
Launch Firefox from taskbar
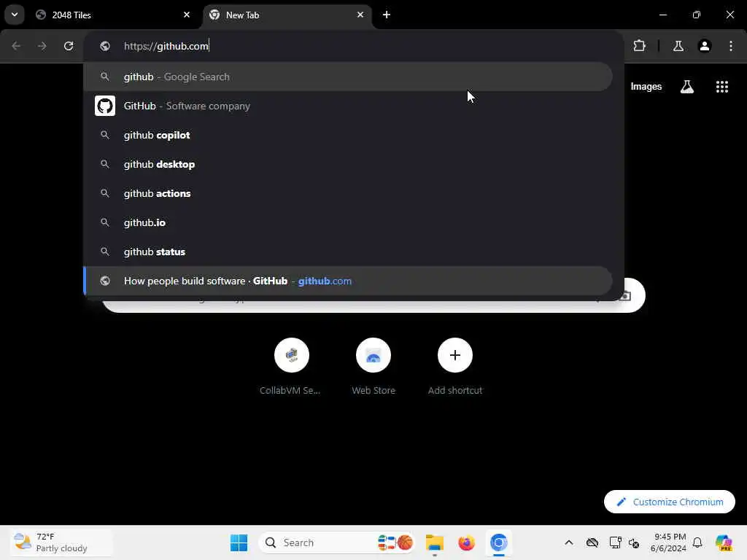pyautogui.click(x=466, y=542)
